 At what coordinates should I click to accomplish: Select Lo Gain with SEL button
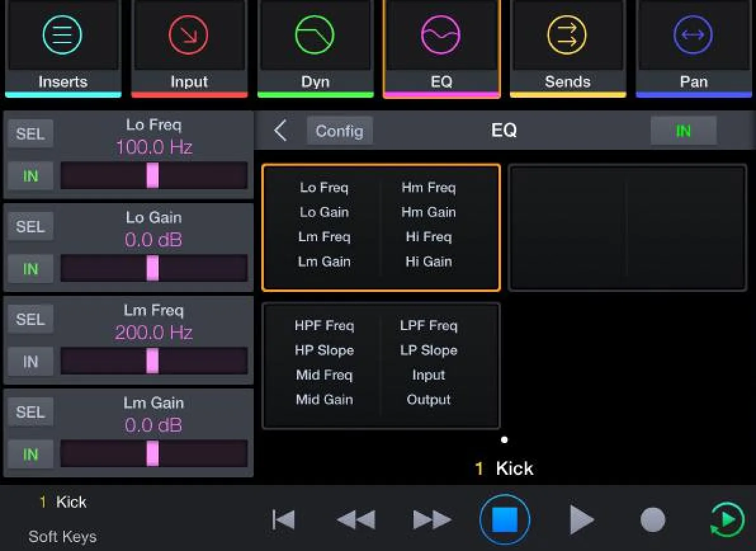(30, 226)
